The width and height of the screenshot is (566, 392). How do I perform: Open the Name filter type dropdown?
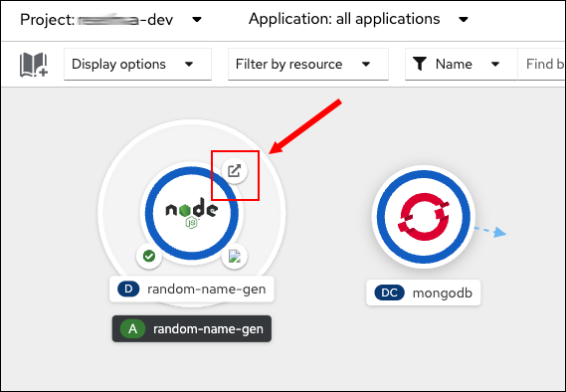pos(461,64)
